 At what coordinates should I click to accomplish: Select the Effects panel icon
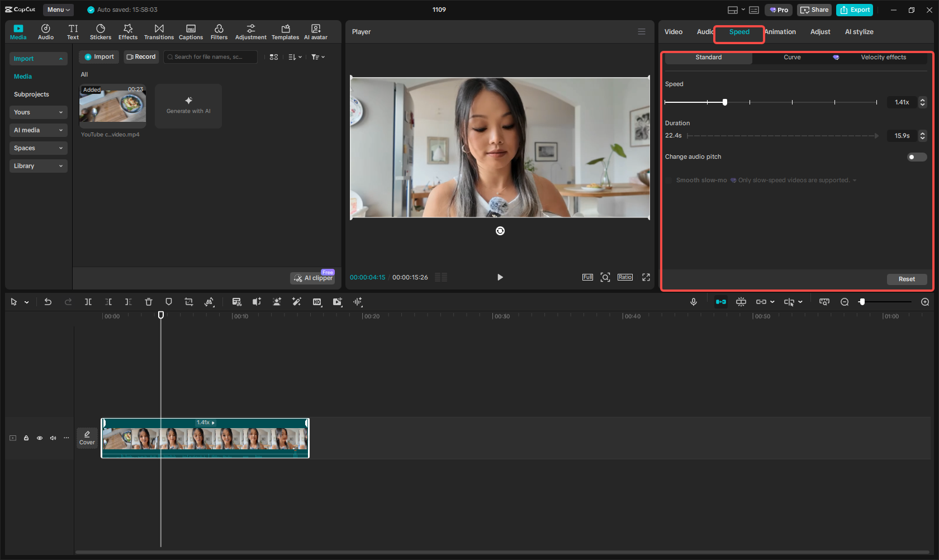128,31
